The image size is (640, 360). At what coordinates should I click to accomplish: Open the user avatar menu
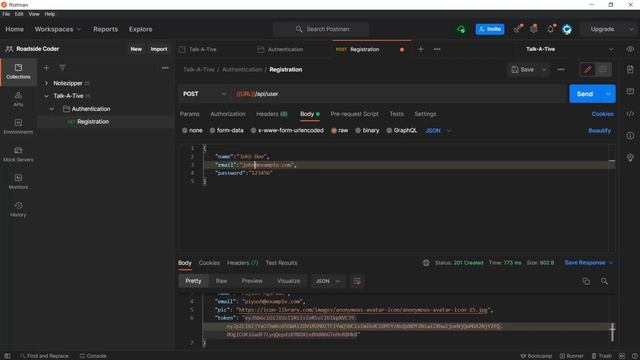pos(567,29)
